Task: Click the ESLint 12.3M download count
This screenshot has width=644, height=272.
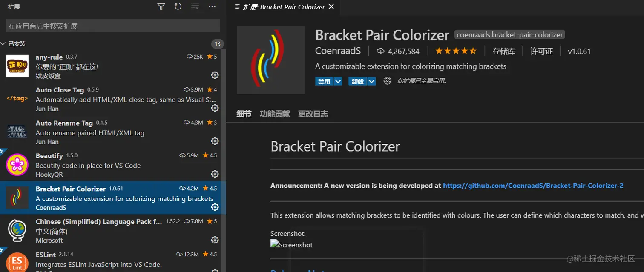Action: point(188,254)
